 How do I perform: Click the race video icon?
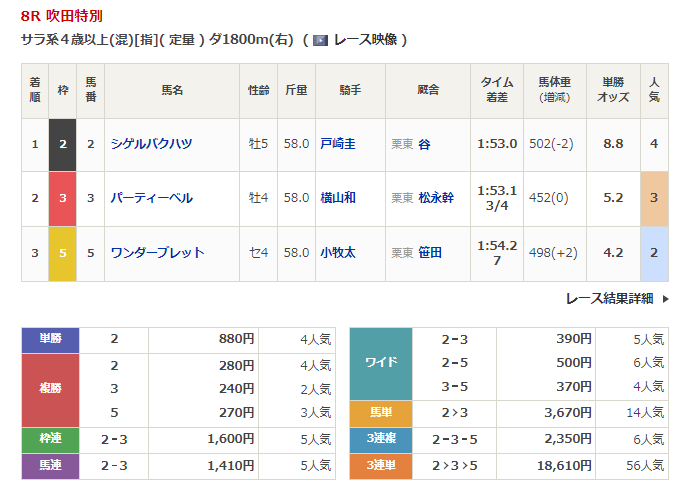(x=320, y=40)
